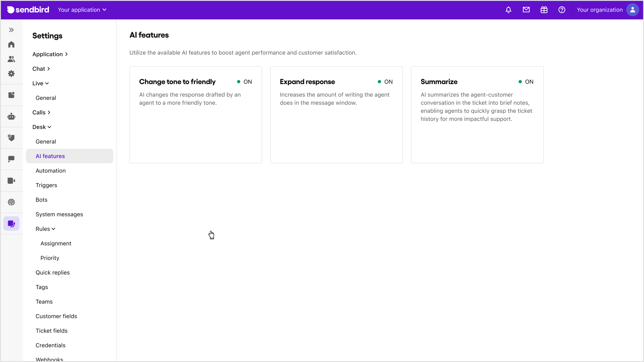Open the bot builder sidebar icon

click(11, 116)
